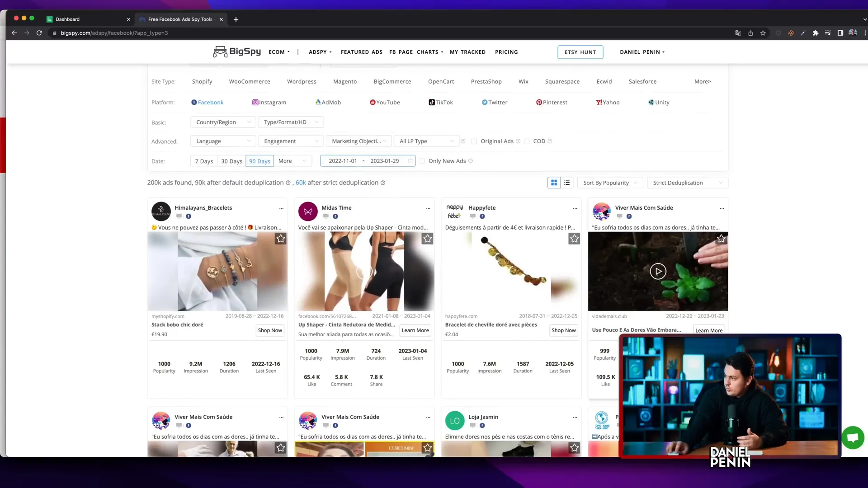Image resolution: width=868 pixels, height=488 pixels.
Task: Switch to the Dashboard browser tab
Action: [88, 19]
